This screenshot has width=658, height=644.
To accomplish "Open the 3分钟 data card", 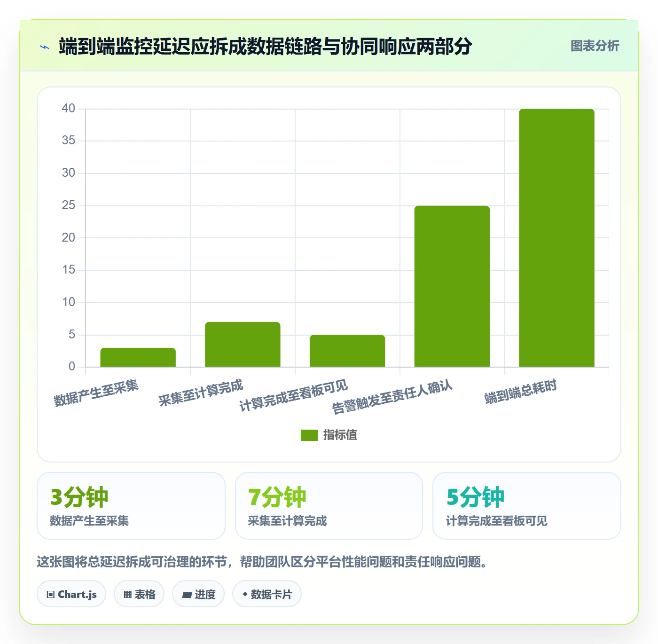I will coord(131,506).
